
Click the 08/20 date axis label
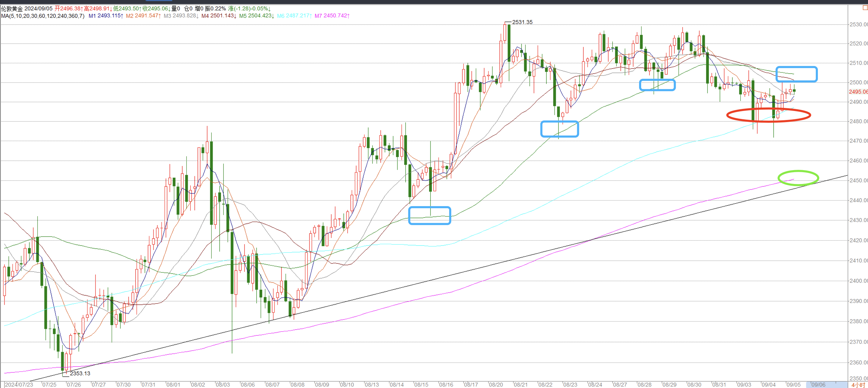[x=496, y=385]
